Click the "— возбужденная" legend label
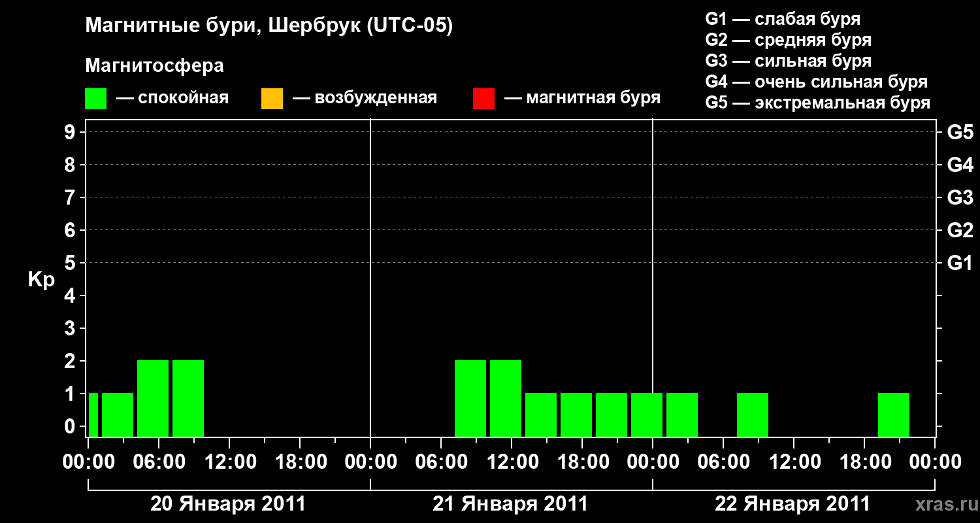 click(365, 99)
